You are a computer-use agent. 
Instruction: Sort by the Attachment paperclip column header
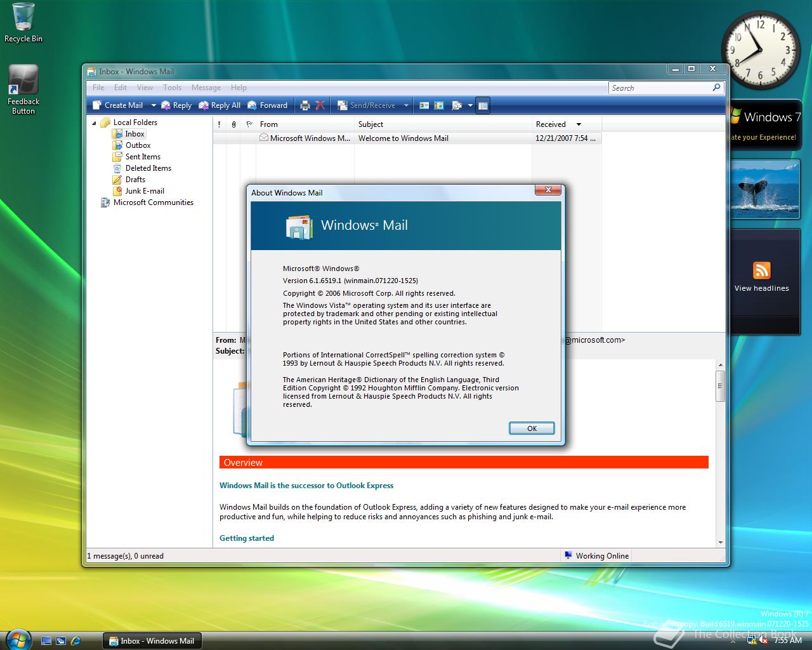233,124
